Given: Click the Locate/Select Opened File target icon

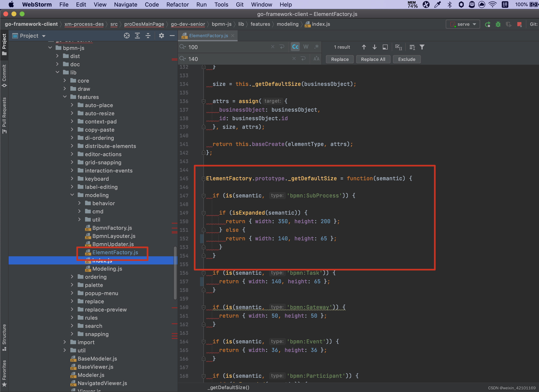Looking at the screenshot, I should coord(127,36).
